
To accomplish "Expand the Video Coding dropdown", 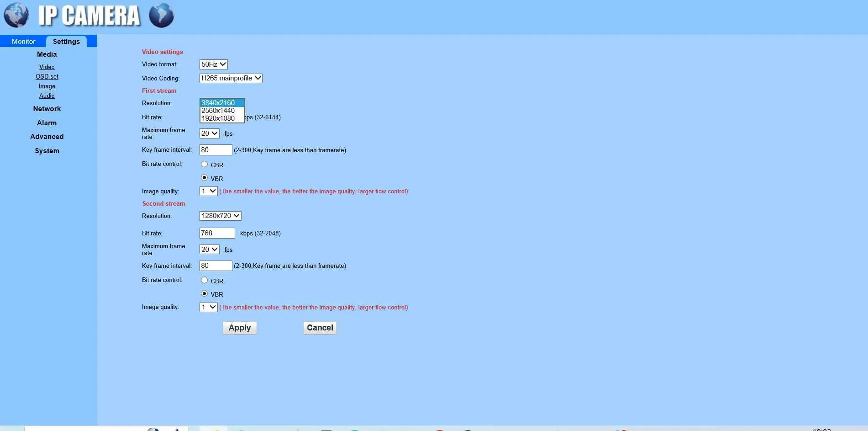I will click(231, 78).
